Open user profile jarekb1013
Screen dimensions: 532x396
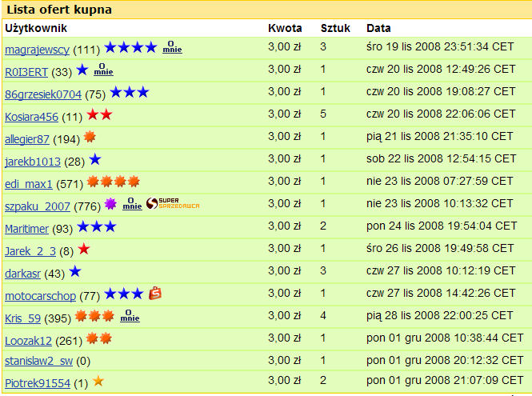point(33,162)
